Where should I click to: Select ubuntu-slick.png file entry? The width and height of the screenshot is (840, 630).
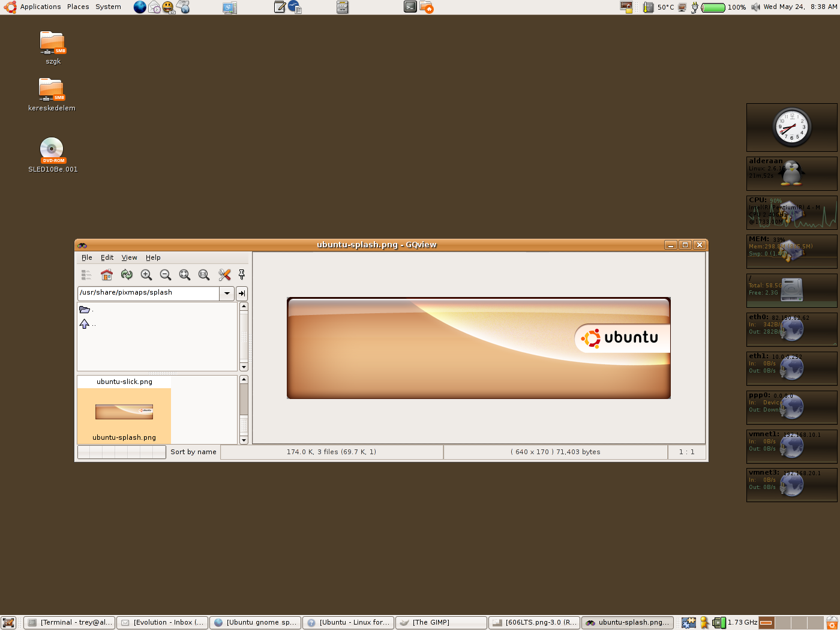click(124, 382)
